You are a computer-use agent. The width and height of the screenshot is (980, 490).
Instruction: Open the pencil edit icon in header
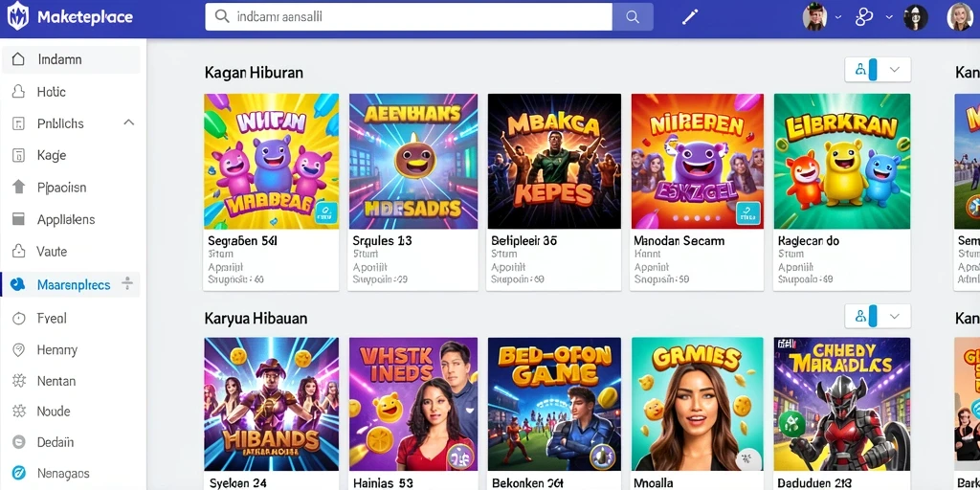click(x=690, y=17)
